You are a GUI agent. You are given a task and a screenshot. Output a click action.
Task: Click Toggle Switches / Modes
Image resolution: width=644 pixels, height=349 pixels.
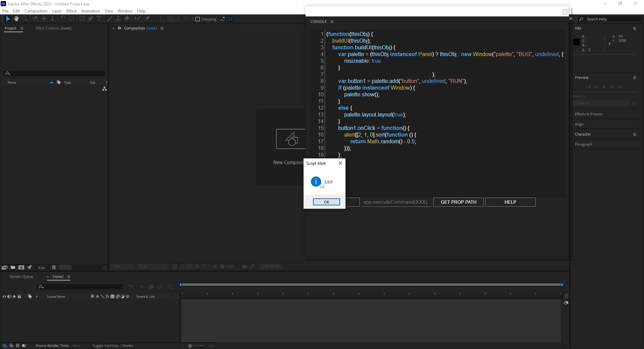tap(113, 346)
